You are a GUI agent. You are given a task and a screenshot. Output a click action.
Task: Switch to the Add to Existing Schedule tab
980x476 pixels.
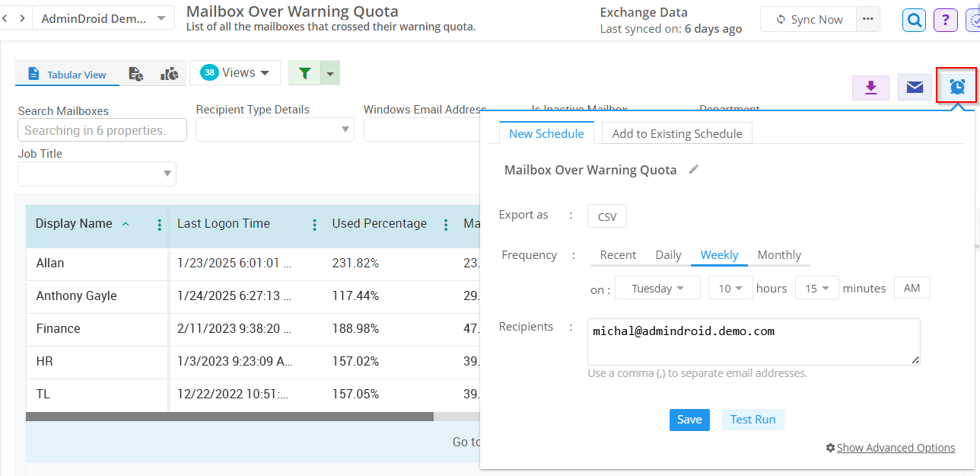[676, 133]
